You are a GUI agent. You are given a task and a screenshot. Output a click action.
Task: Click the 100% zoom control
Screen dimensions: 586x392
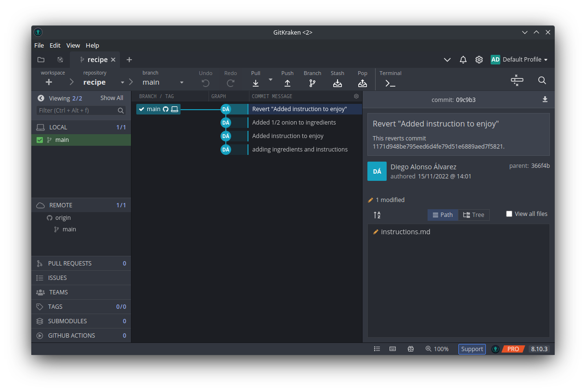point(437,349)
